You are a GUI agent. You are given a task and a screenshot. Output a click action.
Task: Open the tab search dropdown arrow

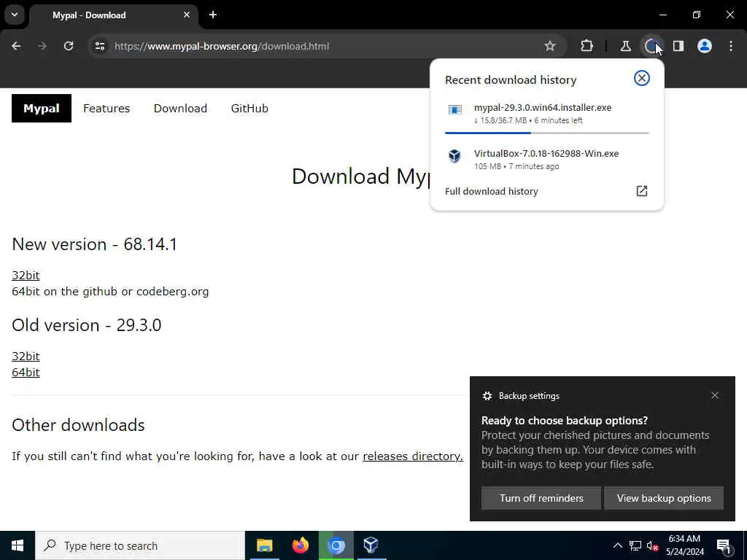(x=15, y=15)
